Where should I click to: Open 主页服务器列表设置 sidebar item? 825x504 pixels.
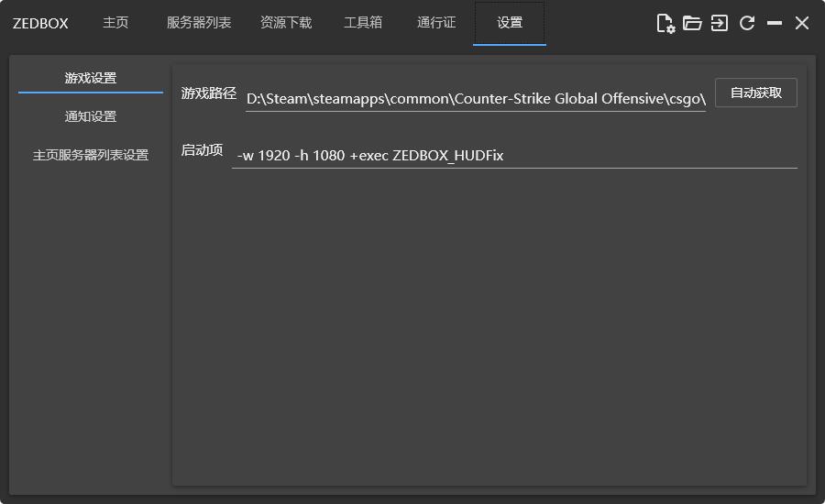coord(91,155)
